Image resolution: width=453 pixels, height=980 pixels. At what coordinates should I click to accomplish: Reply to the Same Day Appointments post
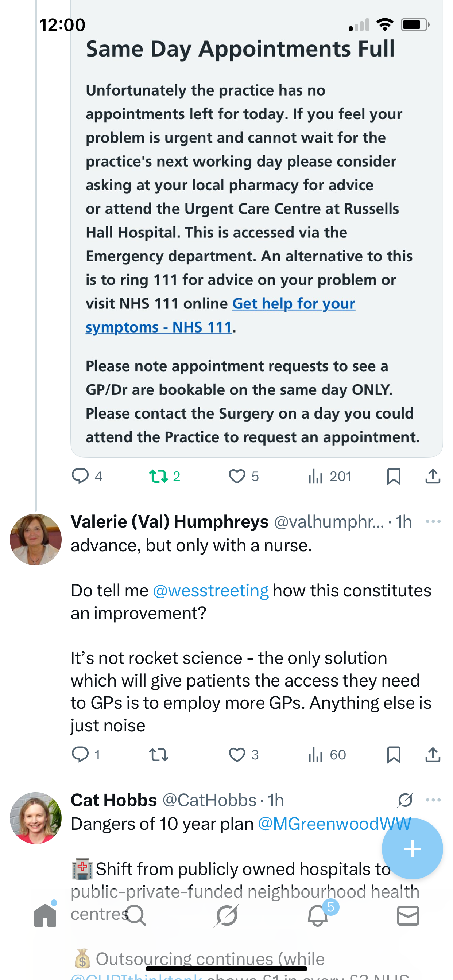pyautogui.click(x=80, y=476)
